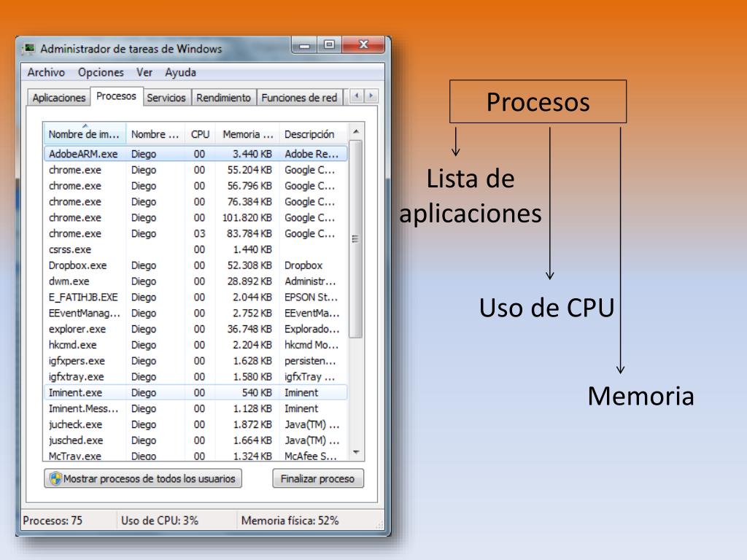
Task: Open the Ayuda menu
Action: click(x=181, y=72)
